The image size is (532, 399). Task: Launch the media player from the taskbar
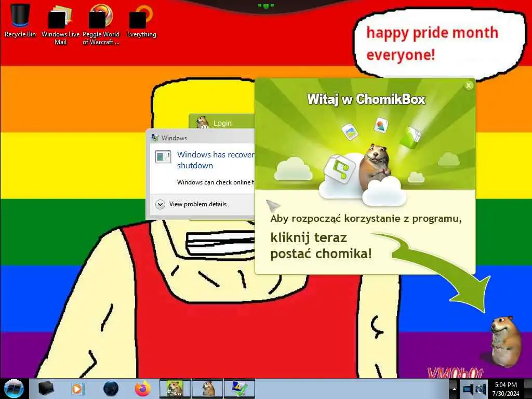(77, 389)
